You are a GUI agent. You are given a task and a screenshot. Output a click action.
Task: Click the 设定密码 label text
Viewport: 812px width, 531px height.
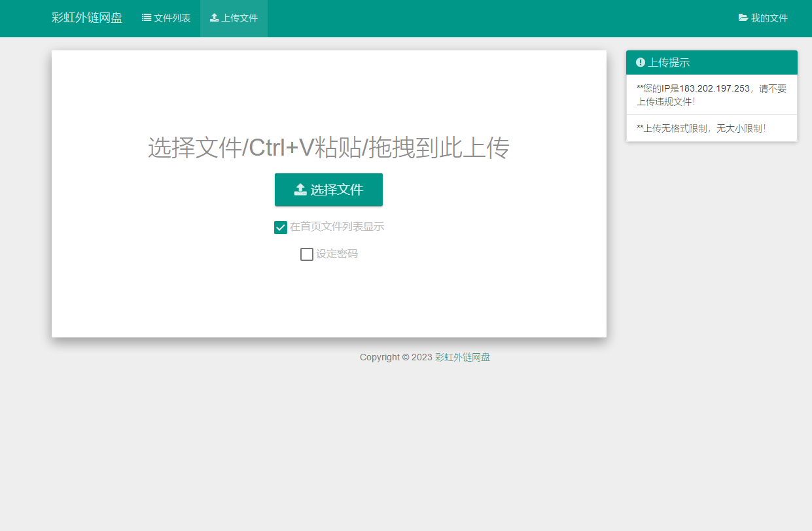point(337,254)
